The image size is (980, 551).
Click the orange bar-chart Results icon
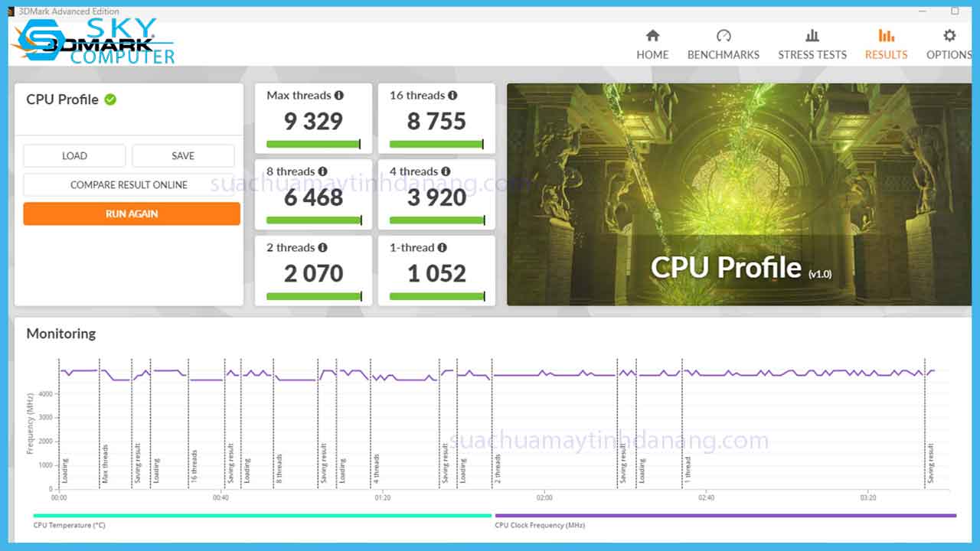tap(886, 35)
